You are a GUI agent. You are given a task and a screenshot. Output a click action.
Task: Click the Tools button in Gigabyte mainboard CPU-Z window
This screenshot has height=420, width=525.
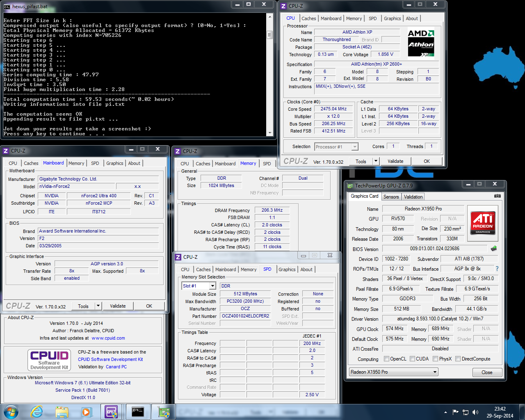83,306
